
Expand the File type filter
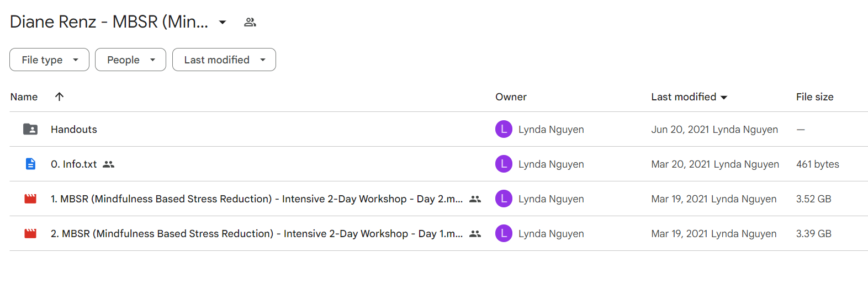pos(49,60)
